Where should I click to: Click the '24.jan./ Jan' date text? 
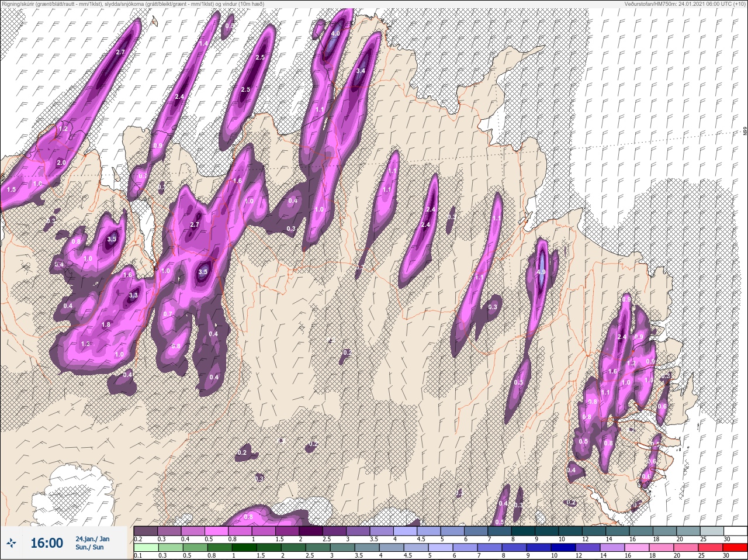92,539
